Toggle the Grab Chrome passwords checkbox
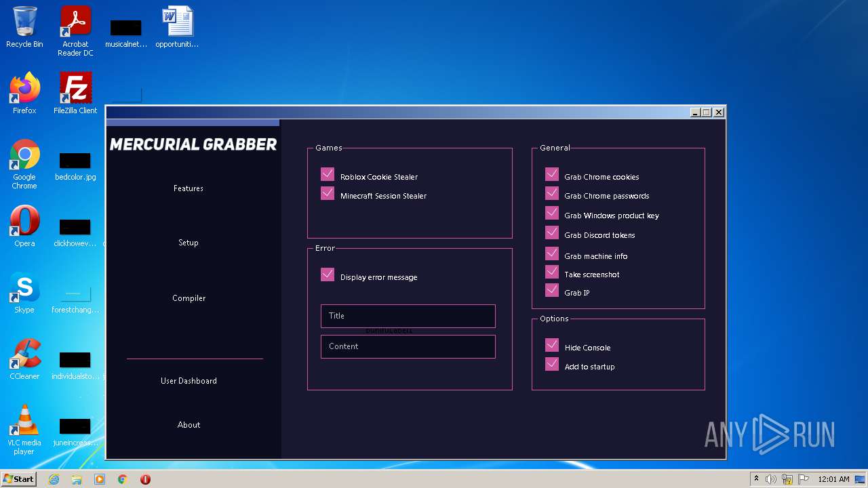 (x=552, y=193)
